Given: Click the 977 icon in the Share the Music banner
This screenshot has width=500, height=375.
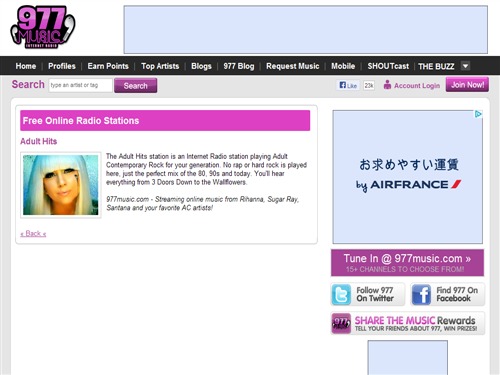Looking at the screenshot, I should [341, 323].
